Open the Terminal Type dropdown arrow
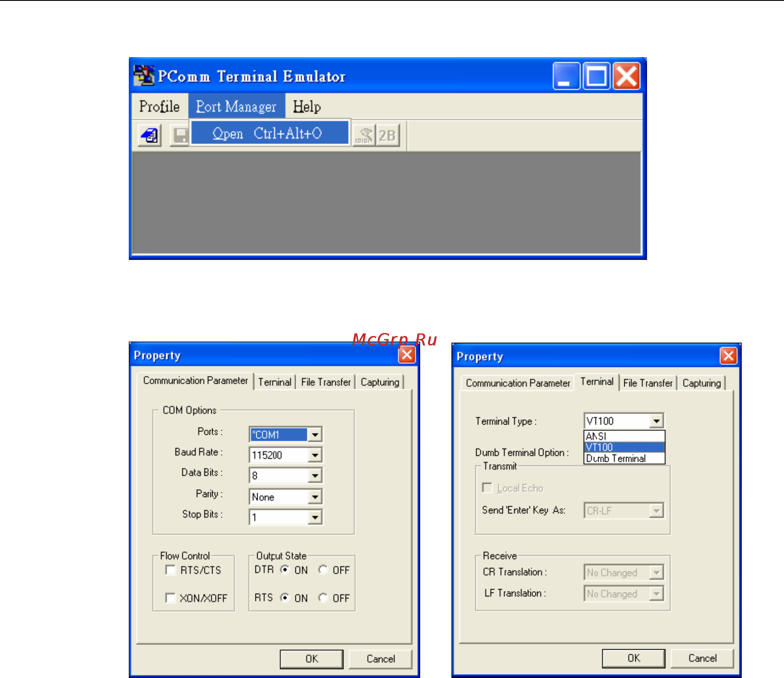784x678 pixels. coord(656,421)
